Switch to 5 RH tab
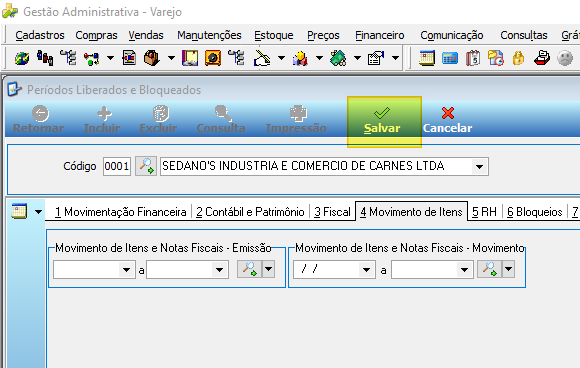 484,212
